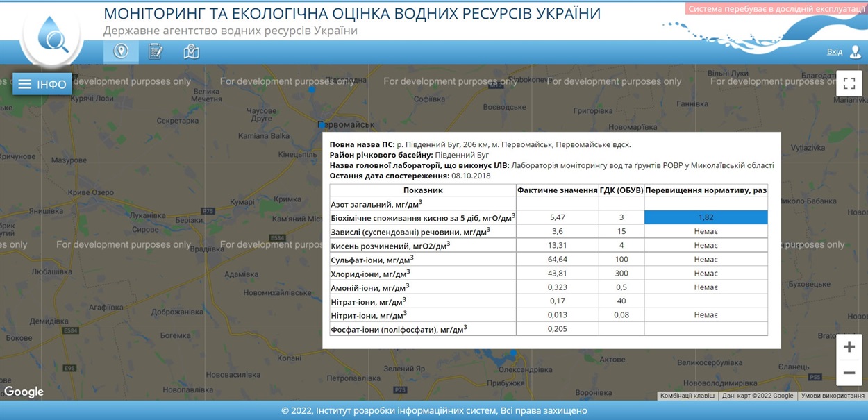The width and height of the screenshot is (868, 420).
Task: Select the Нітрит-іони row label
Action: (x=368, y=315)
